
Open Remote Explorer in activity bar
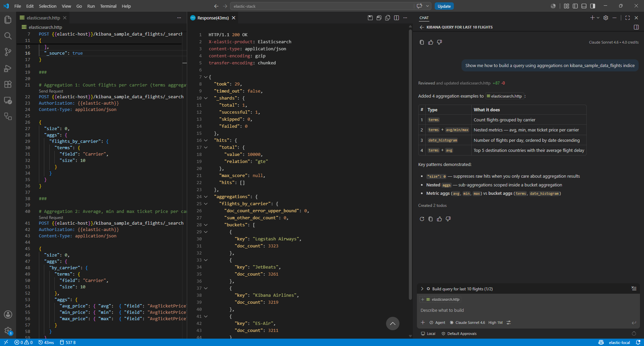tap(8, 100)
